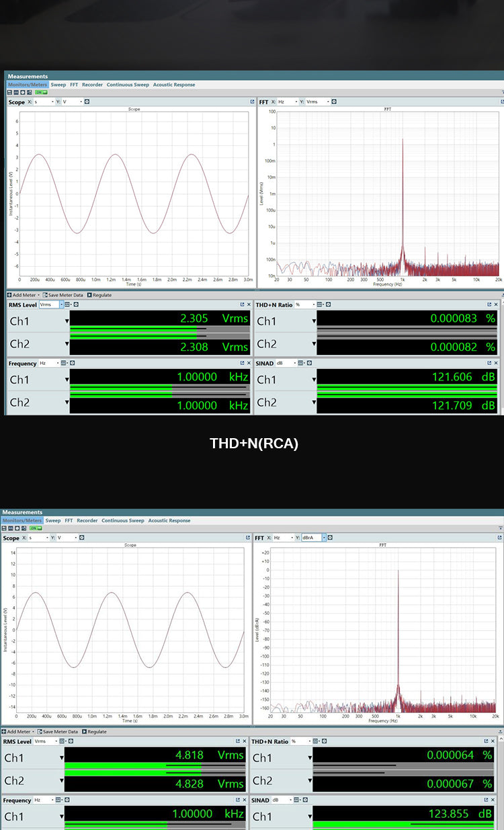Open the FFT Y-axis Vrms unit dropdown
Viewport: 504px width, 830px height.
click(329, 102)
